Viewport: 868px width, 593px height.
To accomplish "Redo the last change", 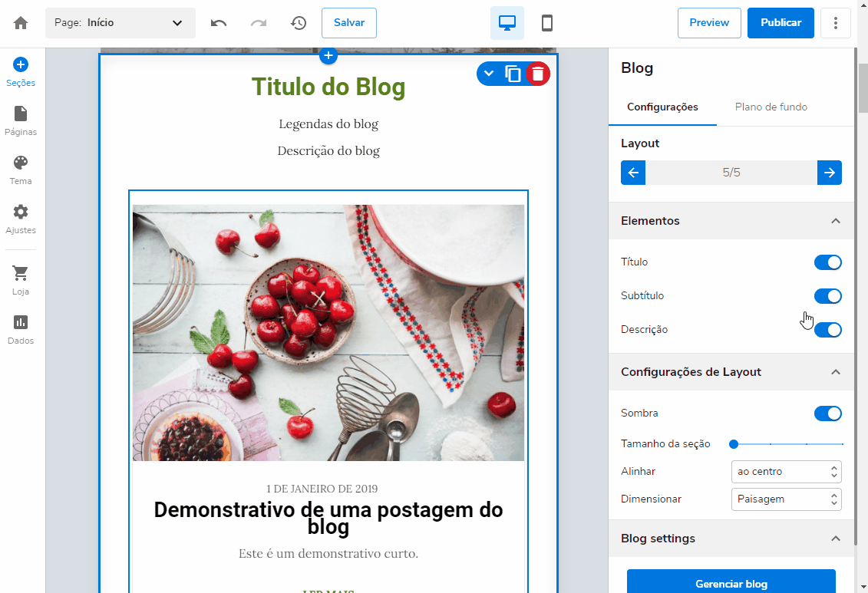I will (259, 23).
